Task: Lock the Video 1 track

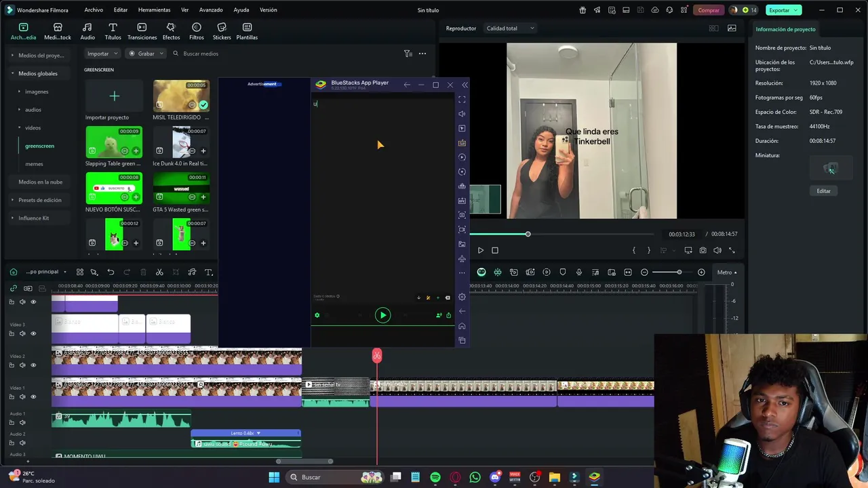Action: pyautogui.click(x=12, y=397)
